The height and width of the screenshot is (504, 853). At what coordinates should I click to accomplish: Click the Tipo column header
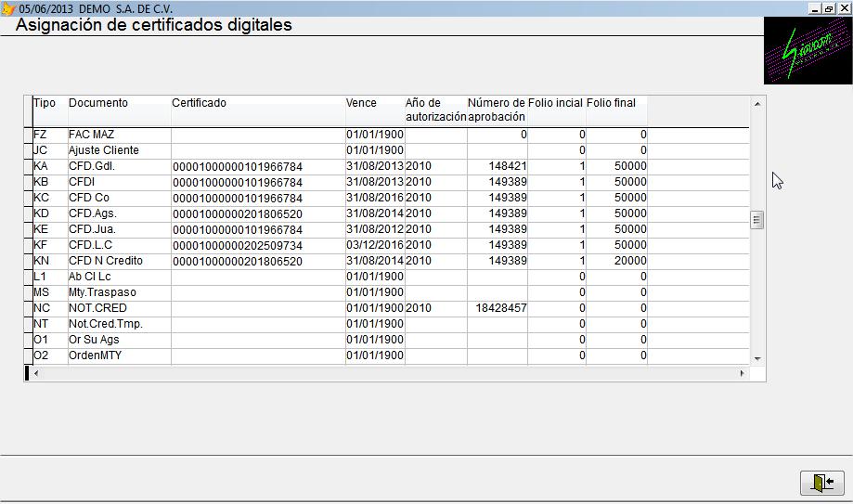click(50, 110)
